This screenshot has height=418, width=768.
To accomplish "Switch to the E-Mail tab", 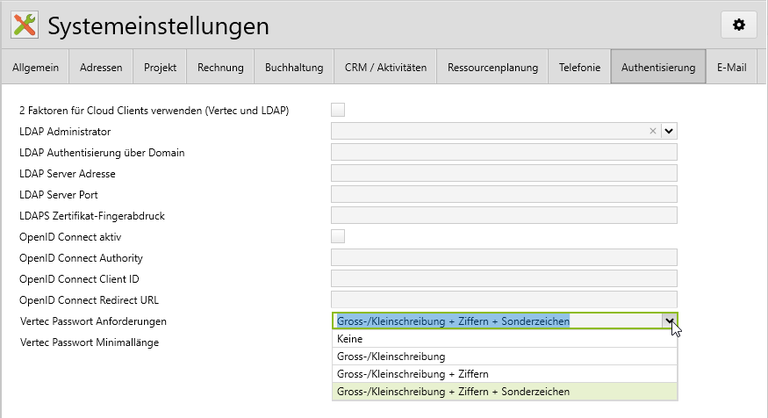I will (x=732, y=67).
